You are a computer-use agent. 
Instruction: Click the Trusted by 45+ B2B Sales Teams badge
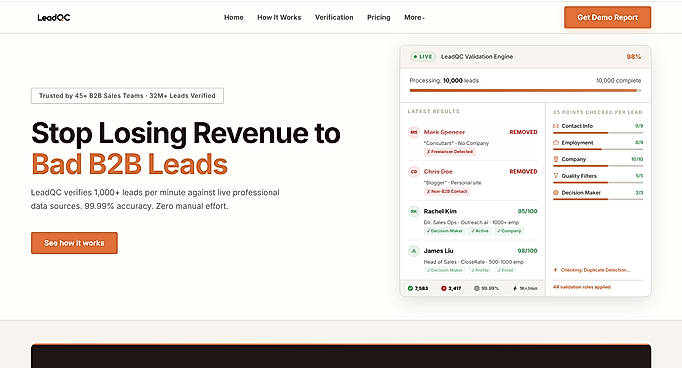(127, 96)
